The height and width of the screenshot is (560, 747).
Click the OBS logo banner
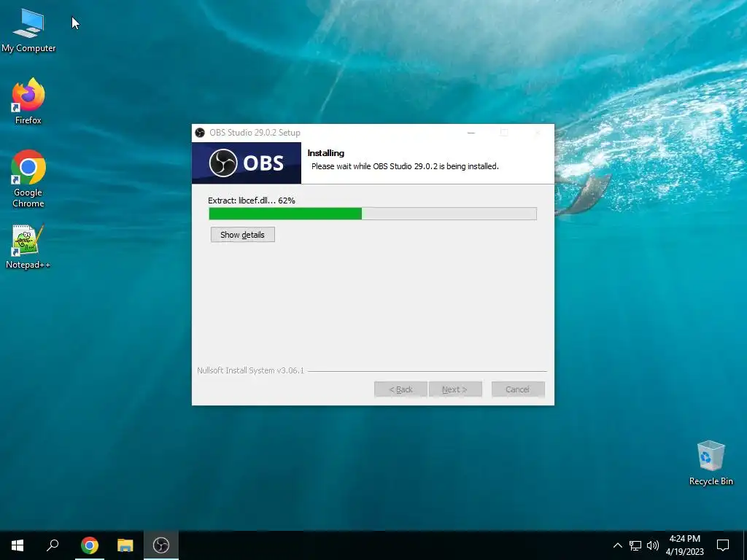(247, 163)
